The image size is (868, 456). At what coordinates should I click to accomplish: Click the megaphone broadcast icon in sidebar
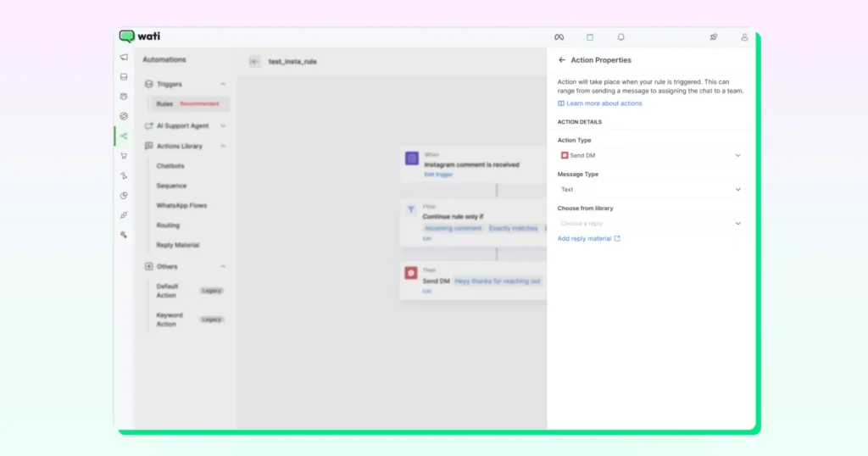(124, 58)
